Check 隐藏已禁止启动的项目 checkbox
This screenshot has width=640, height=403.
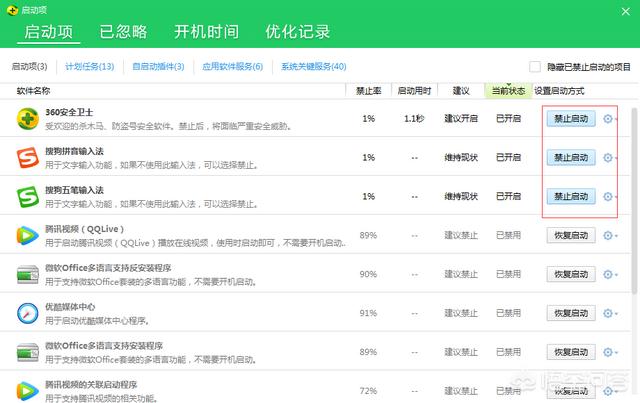click(x=535, y=67)
